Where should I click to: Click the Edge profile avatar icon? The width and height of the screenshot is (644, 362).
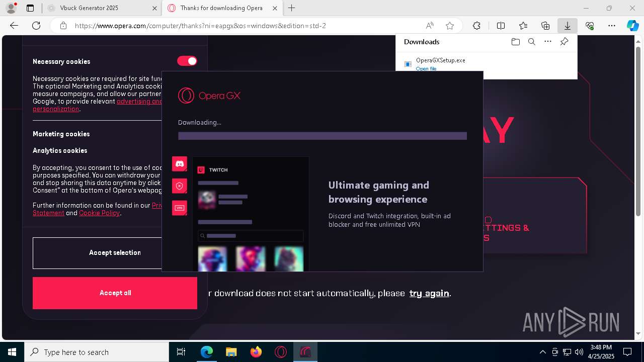pos(11,8)
